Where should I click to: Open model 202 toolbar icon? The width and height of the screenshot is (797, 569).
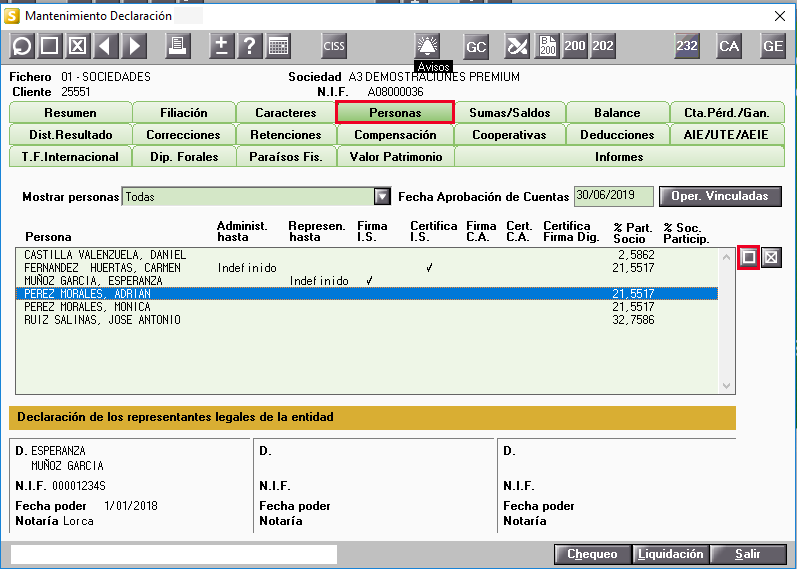click(603, 46)
